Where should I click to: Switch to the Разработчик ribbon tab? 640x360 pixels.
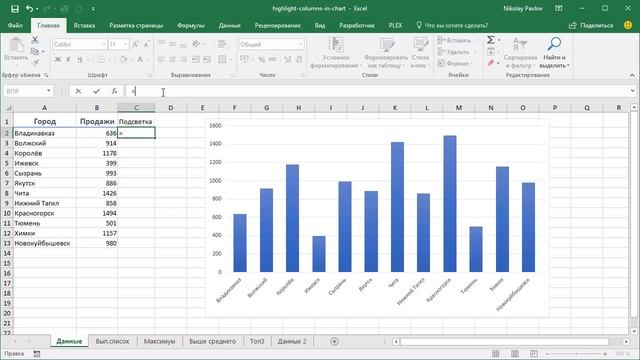(357, 25)
